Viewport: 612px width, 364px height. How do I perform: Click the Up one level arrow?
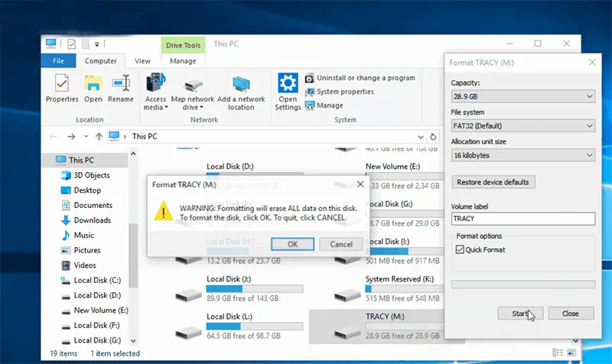point(99,137)
